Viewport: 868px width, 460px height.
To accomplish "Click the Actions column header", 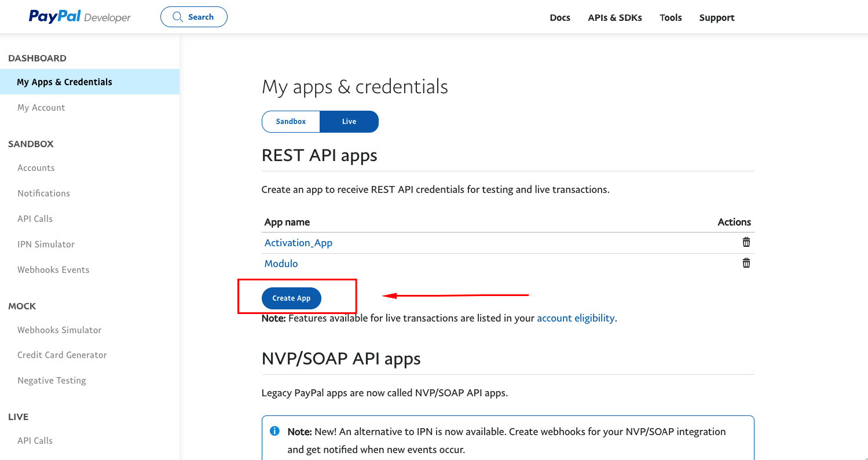I will coord(734,222).
